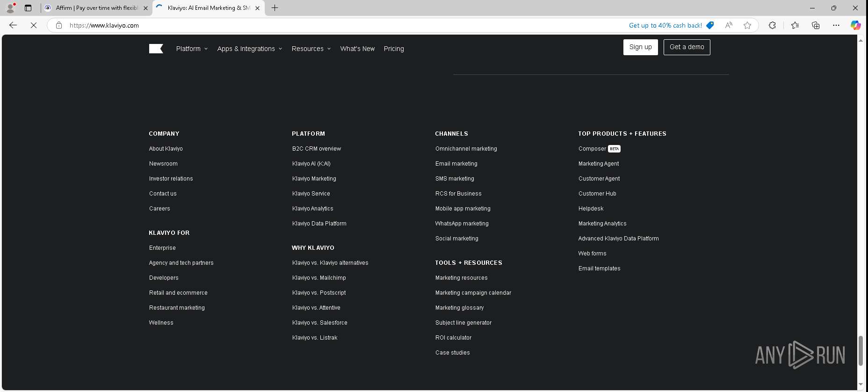Click the Sign up button
The height and width of the screenshot is (392, 868).
640,47
